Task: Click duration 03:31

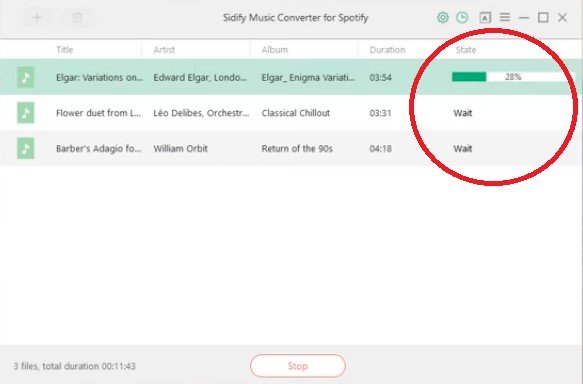Action: (x=380, y=113)
